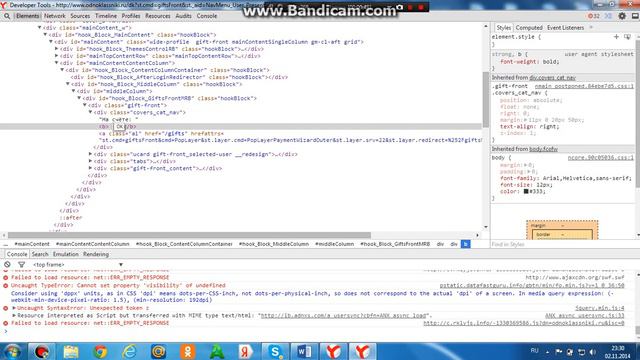The image size is (640, 360).
Task: Click #middleColumn breadcrumb
Action: [334, 244]
